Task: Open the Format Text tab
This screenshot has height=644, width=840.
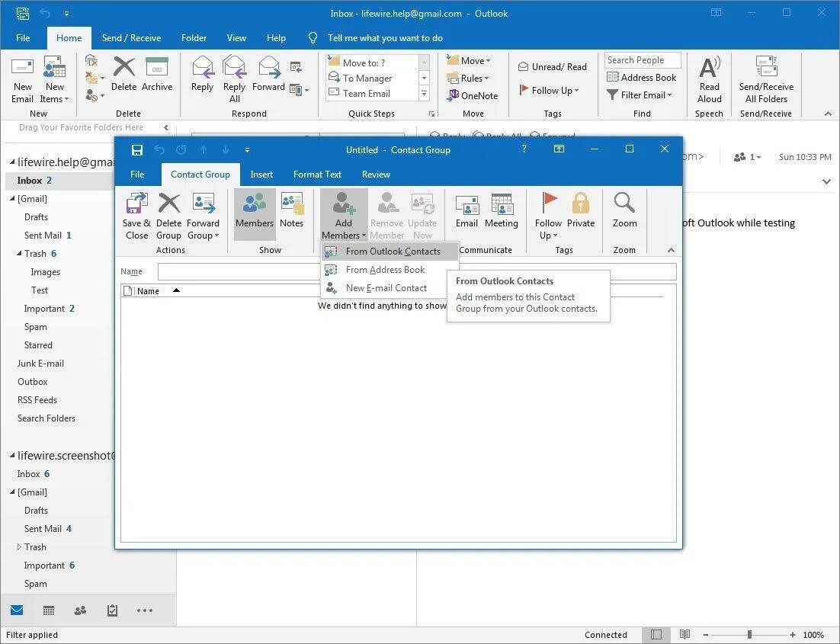Action: pyautogui.click(x=317, y=174)
